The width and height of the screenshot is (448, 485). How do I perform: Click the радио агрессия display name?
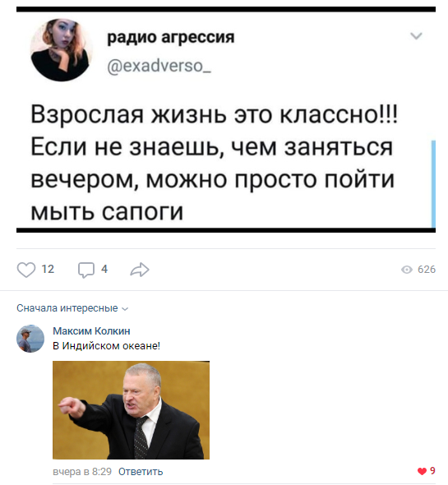pos(171,38)
